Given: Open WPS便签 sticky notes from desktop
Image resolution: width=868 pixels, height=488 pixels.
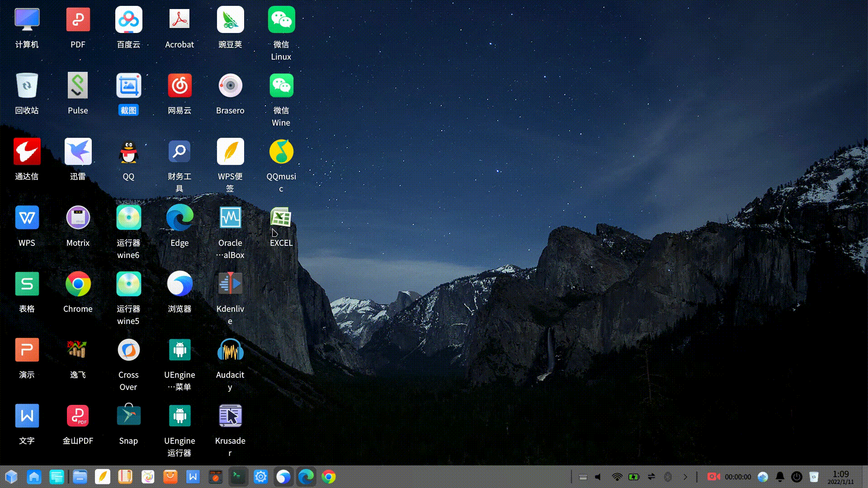Looking at the screenshot, I should (230, 151).
